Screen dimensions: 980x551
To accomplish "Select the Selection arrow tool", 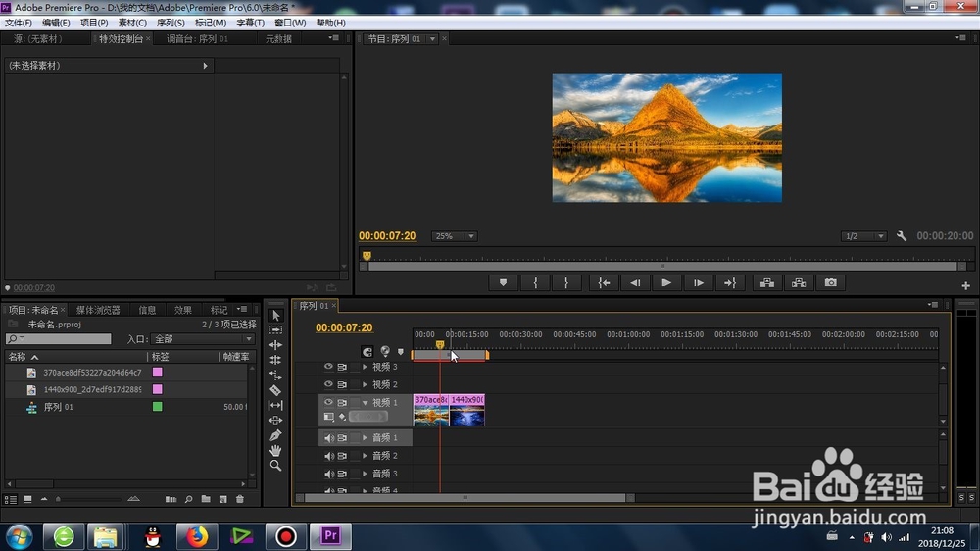I will click(275, 316).
